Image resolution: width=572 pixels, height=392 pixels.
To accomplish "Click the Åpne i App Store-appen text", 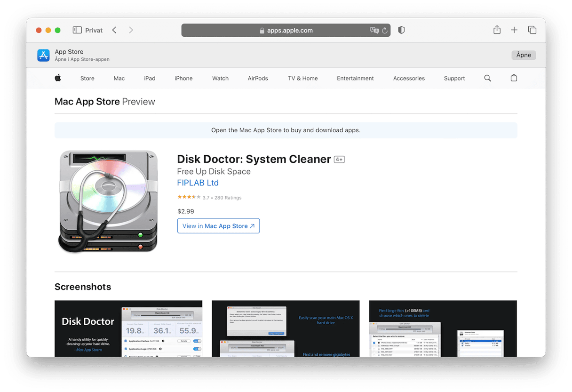I will [x=82, y=59].
